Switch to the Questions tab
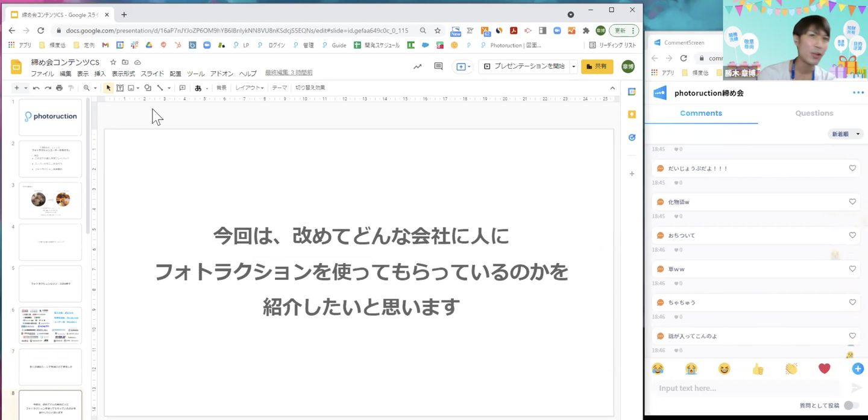Screen dimensions: 868x420 pyautogui.click(x=814, y=113)
